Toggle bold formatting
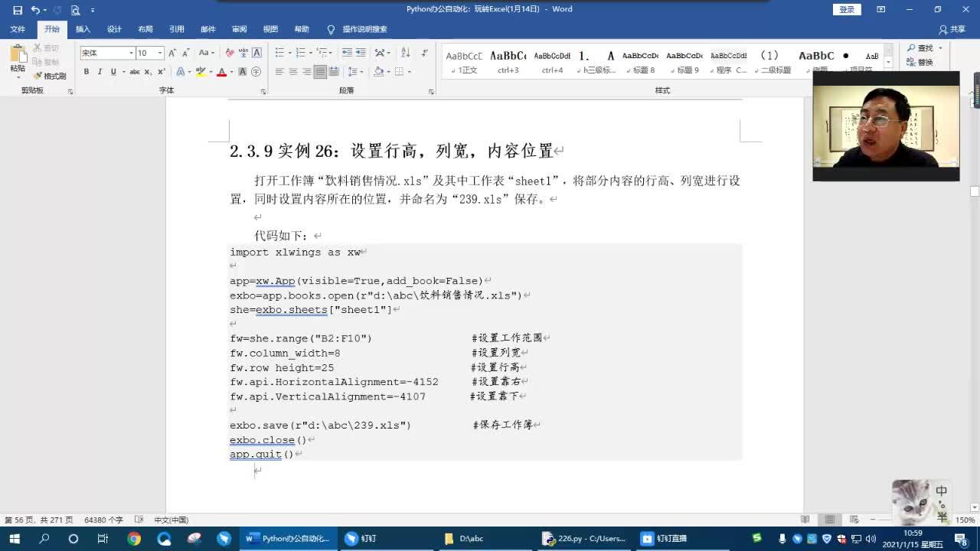The width and height of the screenshot is (980, 551). 87,72
